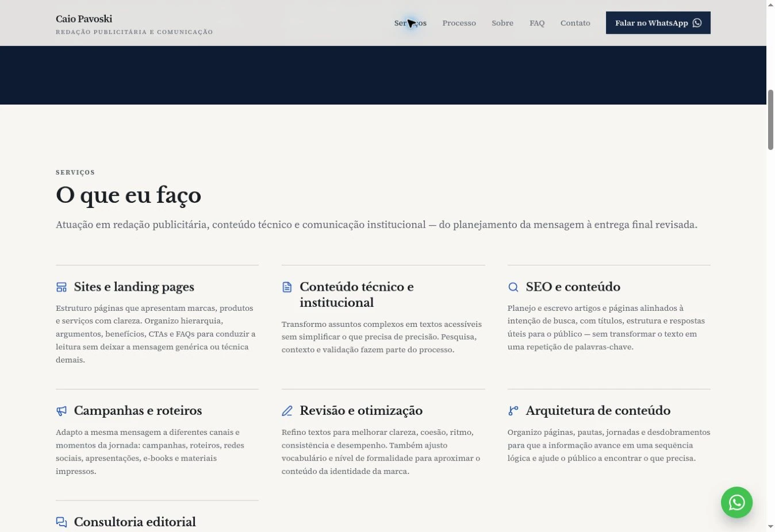The image size is (775, 532).
Task: Click the page's vertical scrollbar thumb
Action: click(x=770, y=119)
